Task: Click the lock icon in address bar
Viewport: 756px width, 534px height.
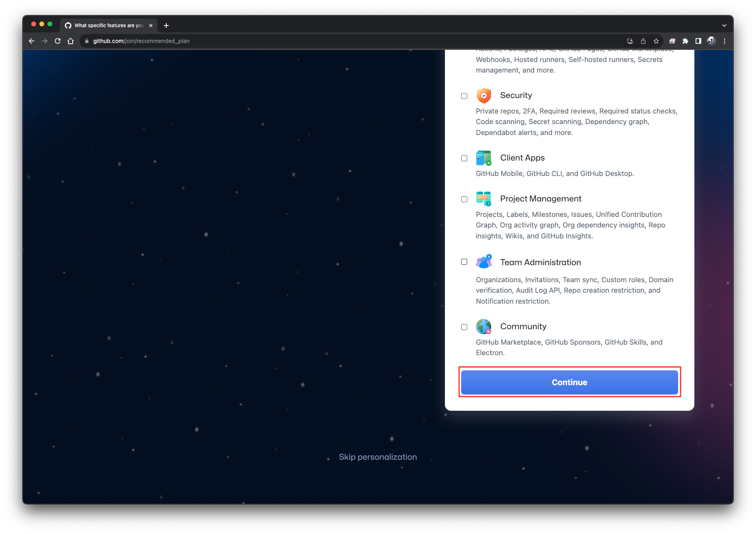Action: pos(86,41)
